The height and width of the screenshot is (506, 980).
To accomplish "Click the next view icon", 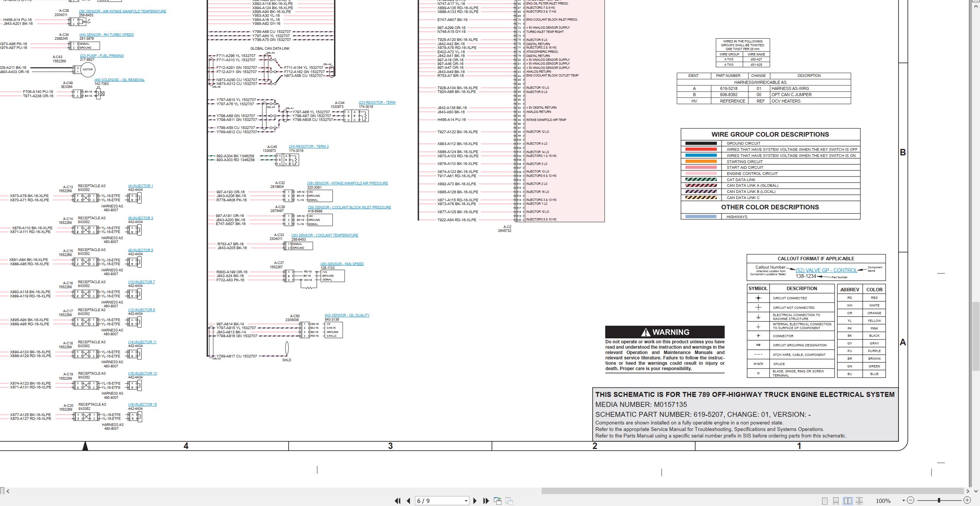I will pyautogui.click(x=509, y=501).
